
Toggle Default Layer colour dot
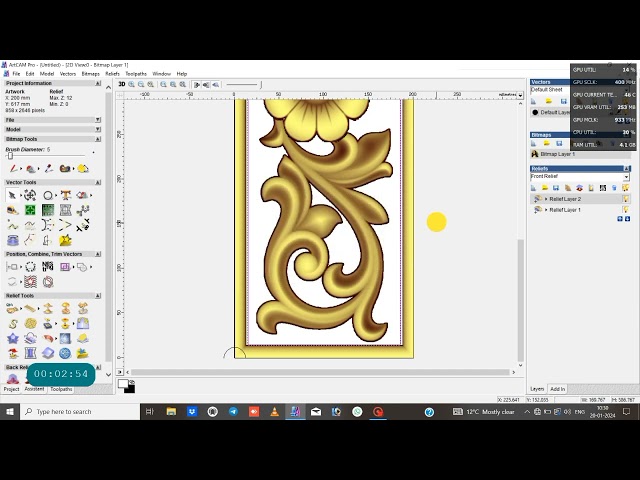click(535, 112)
